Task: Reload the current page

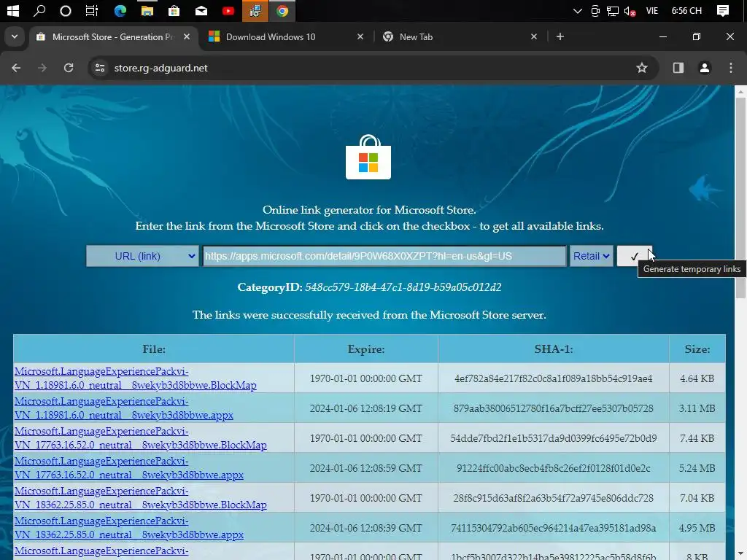Action: [x=69, y=68]
